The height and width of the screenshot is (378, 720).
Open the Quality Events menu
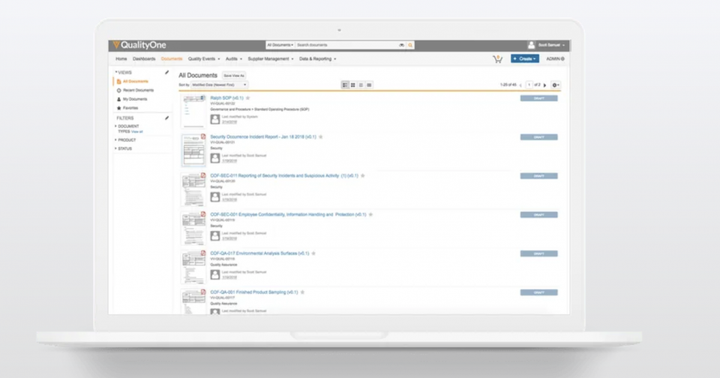coord(204,59)
